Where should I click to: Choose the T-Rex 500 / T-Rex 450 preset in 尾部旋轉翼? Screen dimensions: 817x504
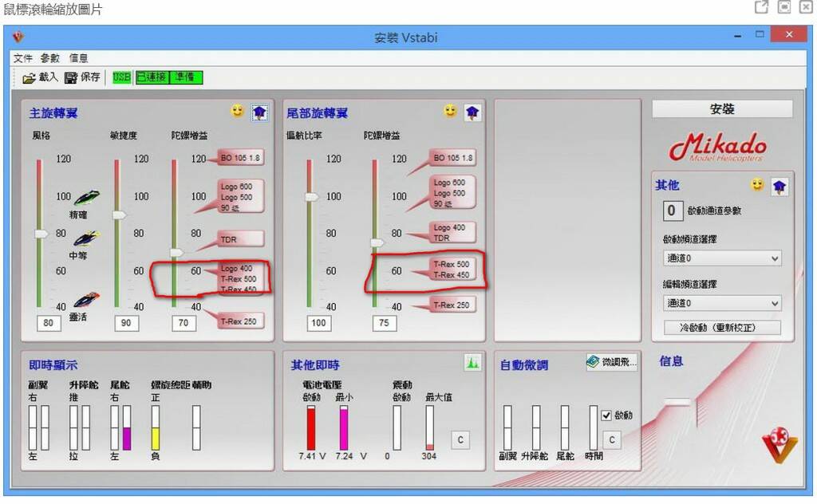[x=453, y=270]
